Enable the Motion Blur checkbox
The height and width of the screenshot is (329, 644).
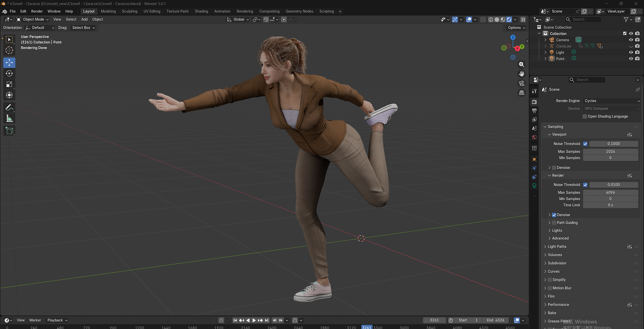[x=550, y=288]
